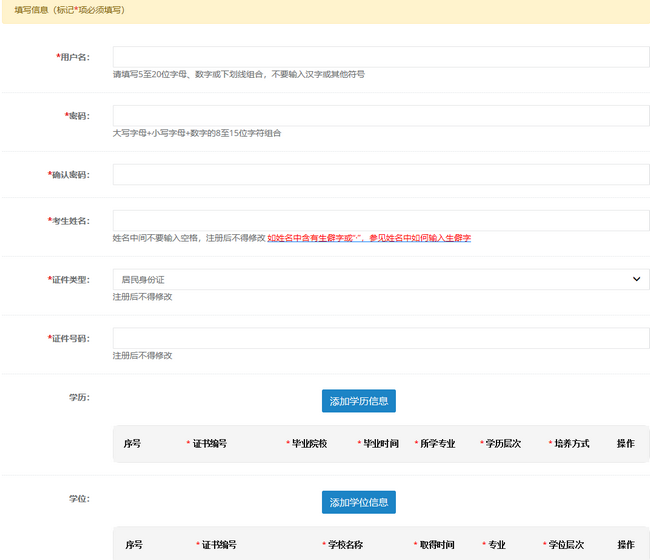Click 证书编号 header in the 学历 table
650x560 pixels.
pos(208,443)
